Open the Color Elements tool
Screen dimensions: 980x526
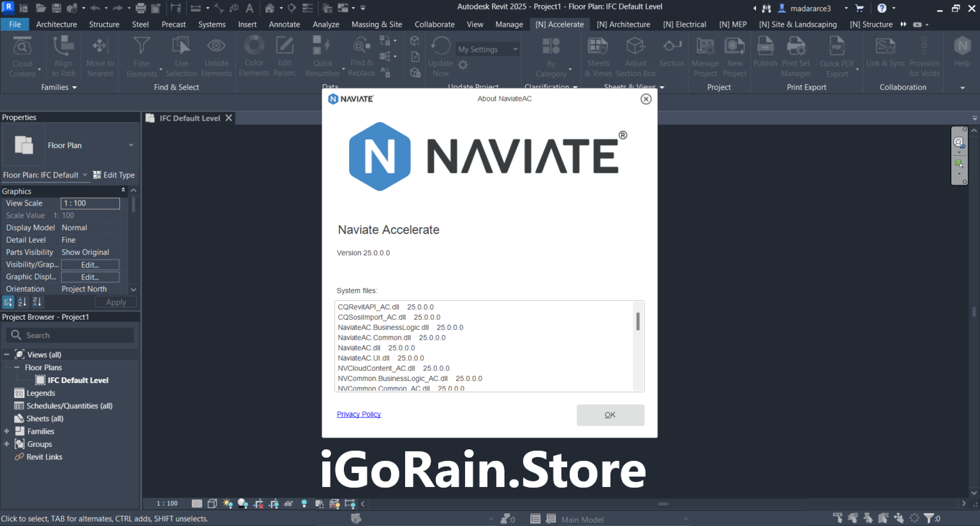coord(254,56)
